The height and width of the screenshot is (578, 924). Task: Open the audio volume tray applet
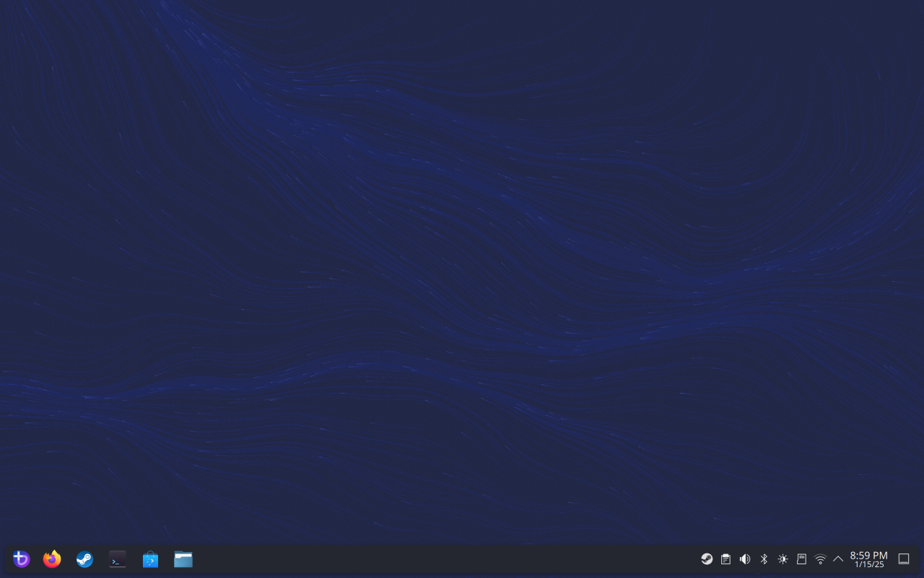click(745, 559)
